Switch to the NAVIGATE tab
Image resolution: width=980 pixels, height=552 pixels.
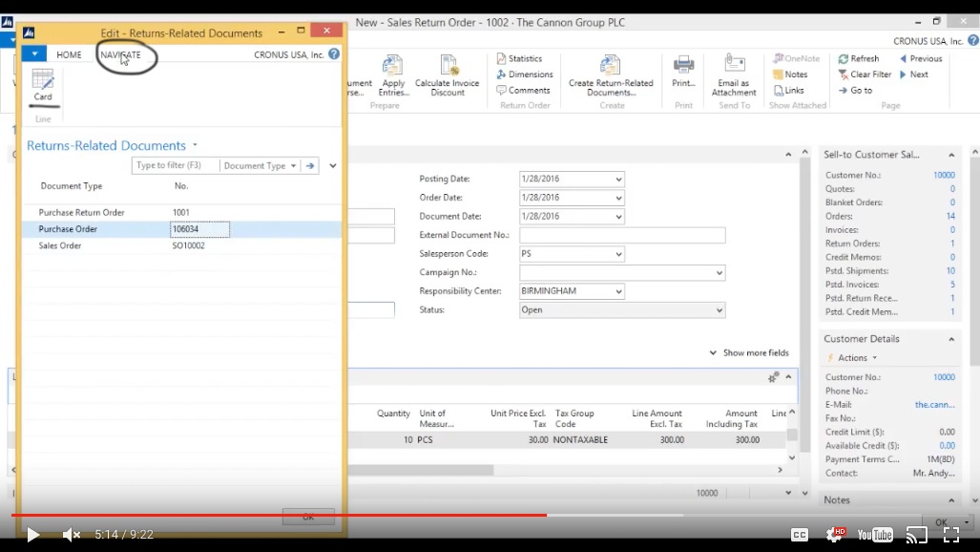(120, 54)
